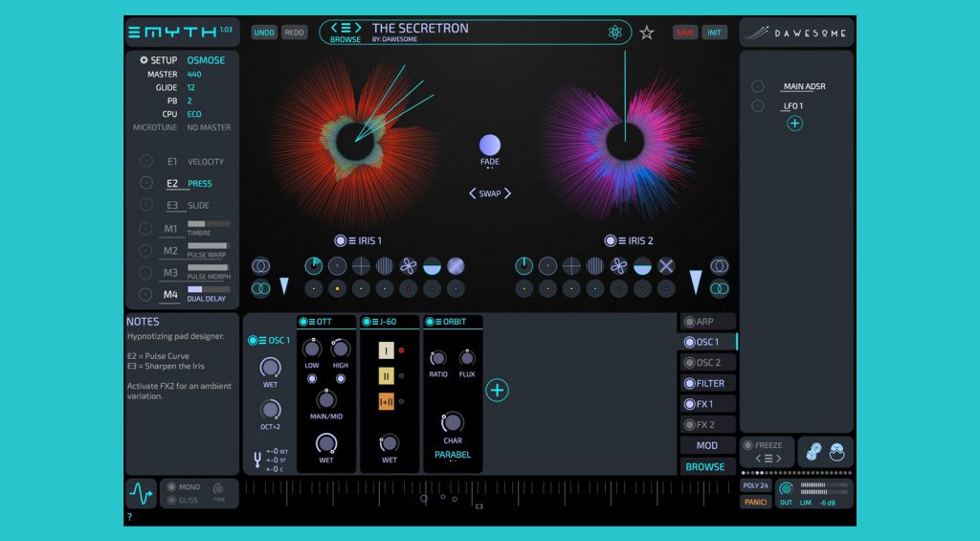Click the INIT button
The width and height of the screenshot is (980, 541).
click(x=715, y=33)
